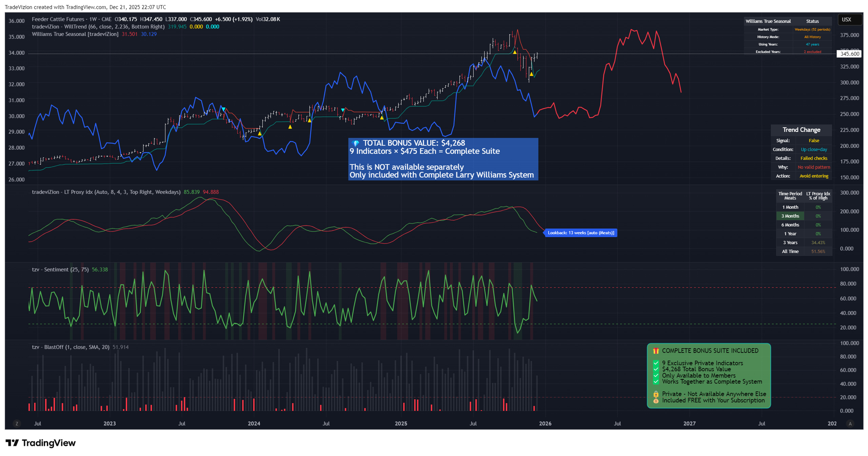Select the tradeviZion WillTrend indicator legend
This screenshot has width=868, height=456.
point(98,26)
